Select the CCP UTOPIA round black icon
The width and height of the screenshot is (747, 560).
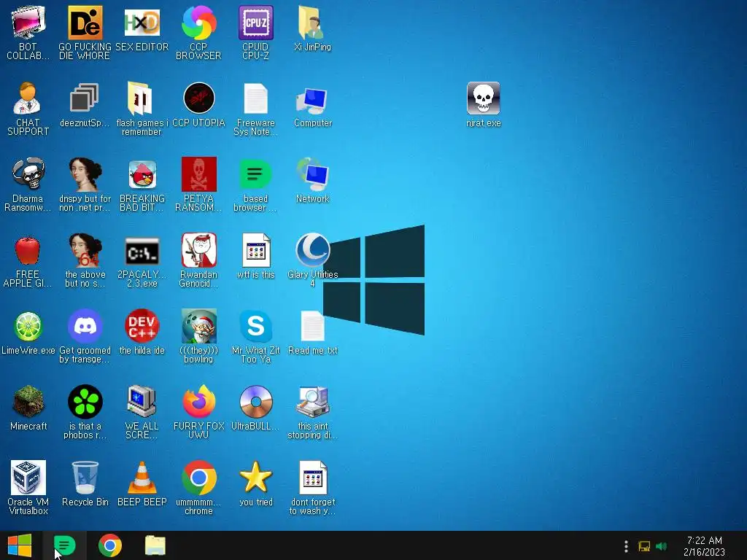198,105
